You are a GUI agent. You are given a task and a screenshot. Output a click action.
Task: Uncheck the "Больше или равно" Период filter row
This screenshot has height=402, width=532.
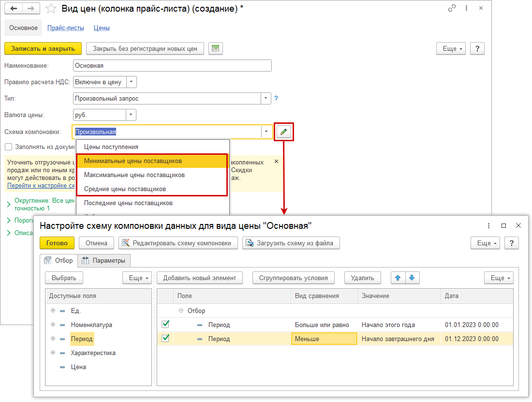coord(165,324)
